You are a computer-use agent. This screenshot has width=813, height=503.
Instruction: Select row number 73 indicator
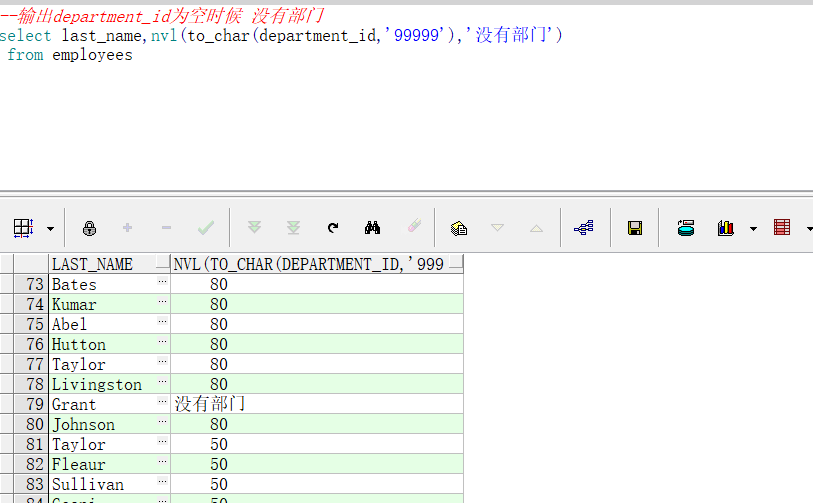(31, 284)
